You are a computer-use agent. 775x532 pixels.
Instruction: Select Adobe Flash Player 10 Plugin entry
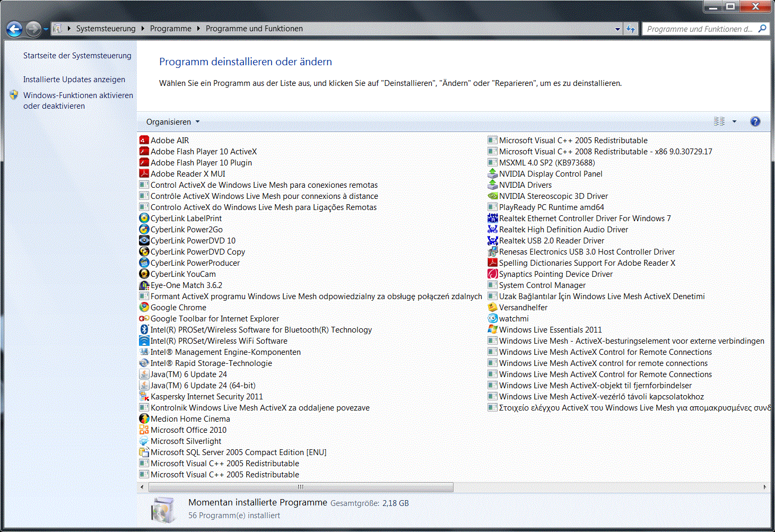point(196,162)
